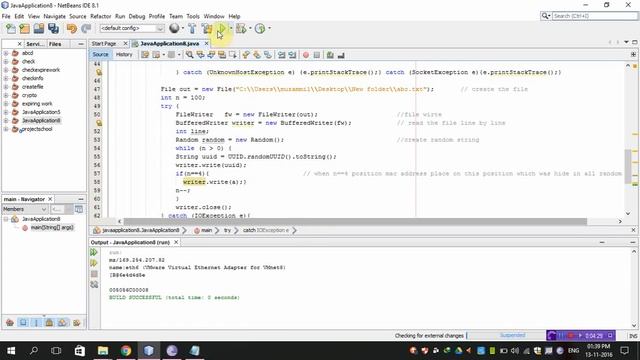Expand the JavaApplication5 project node
640x360 pixels.
coord(6,112)
